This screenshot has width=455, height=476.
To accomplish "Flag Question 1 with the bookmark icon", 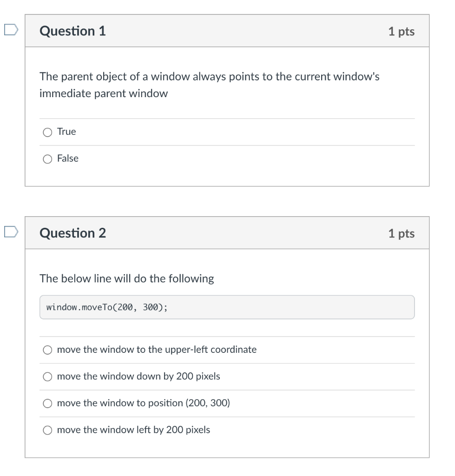I will click(x=11, y=30).
